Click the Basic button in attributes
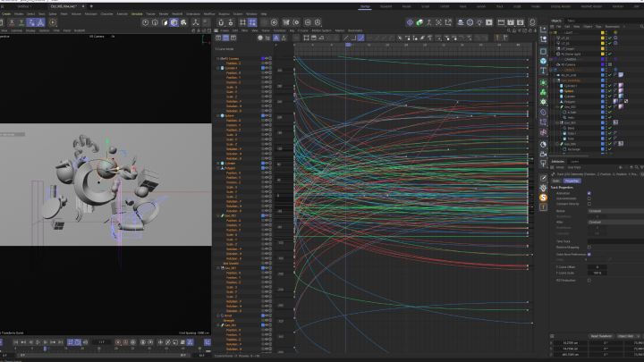Screen dimensions: 644x362 pyautogui.click(x=556, y=181)
